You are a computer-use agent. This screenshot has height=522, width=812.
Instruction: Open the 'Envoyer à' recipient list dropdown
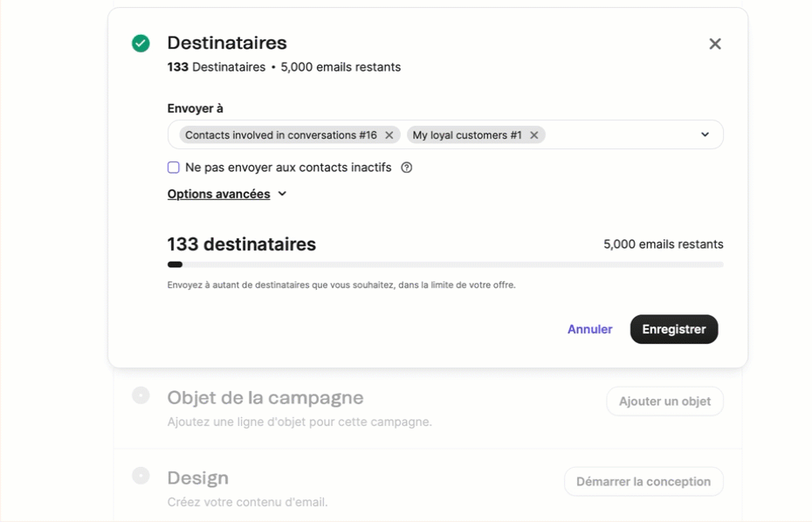coord(705,134)
